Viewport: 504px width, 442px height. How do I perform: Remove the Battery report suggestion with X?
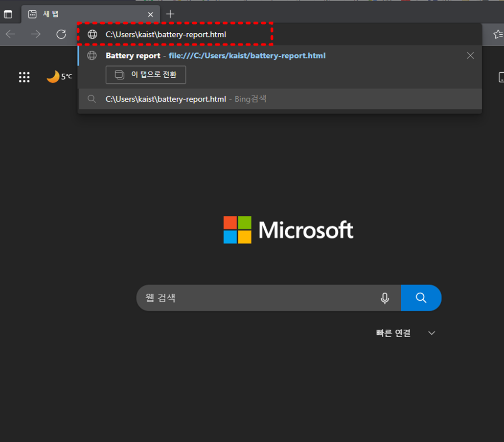click(x=470, y=56)
